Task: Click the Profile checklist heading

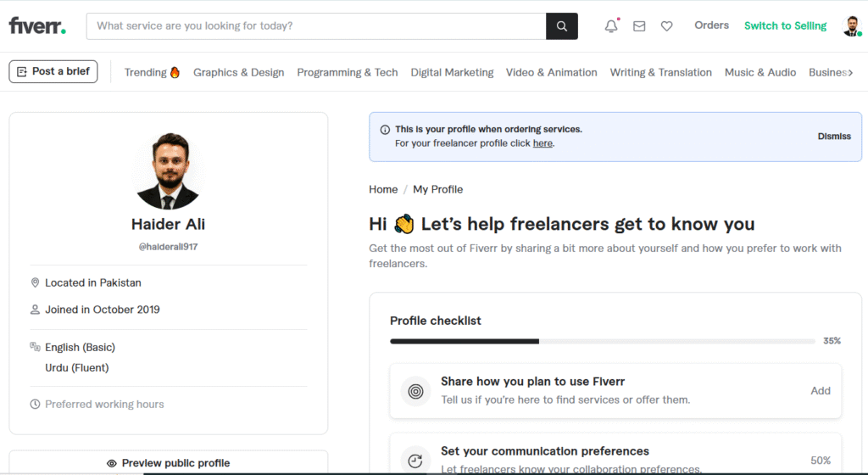Action: pos(435,321)
